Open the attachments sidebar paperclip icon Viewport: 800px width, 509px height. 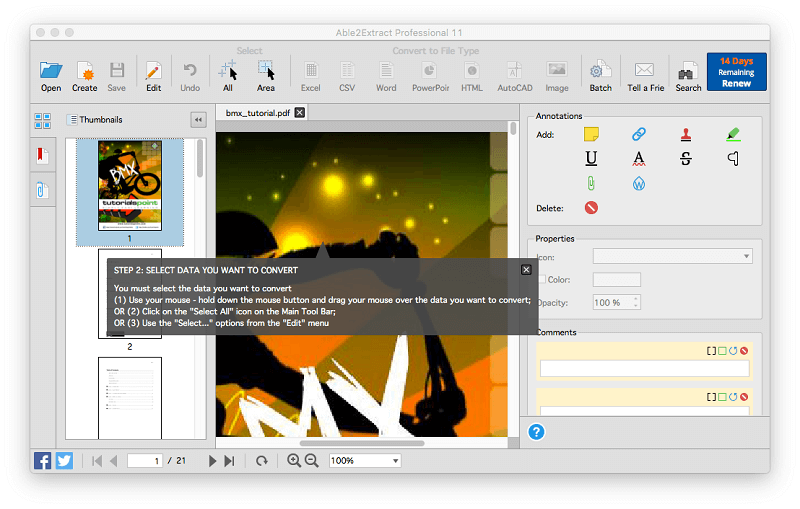click(42, 190)
